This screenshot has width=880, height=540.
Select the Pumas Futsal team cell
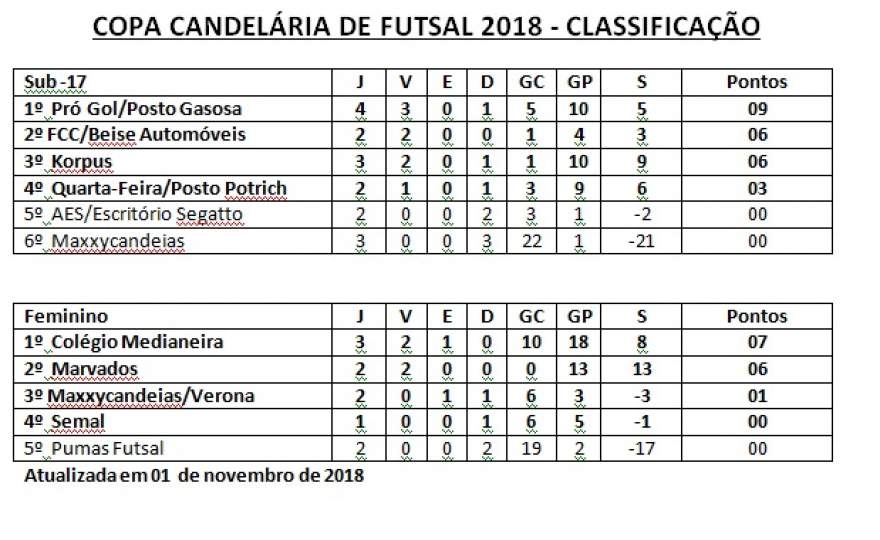173,449
